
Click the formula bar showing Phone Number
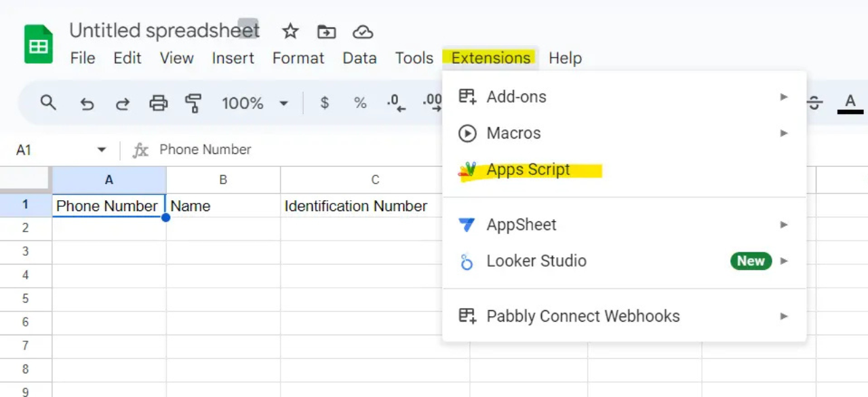point(205,150)
